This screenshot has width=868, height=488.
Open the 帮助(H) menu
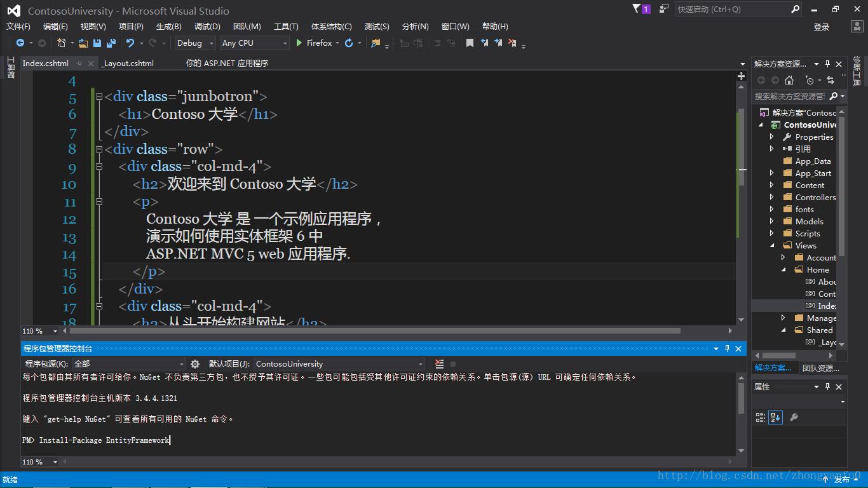click(x=495, y=27)
